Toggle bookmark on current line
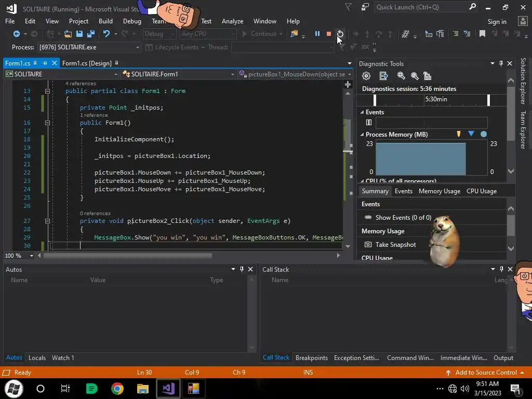This screenshot has width=532, height=399. coord(482,34)
